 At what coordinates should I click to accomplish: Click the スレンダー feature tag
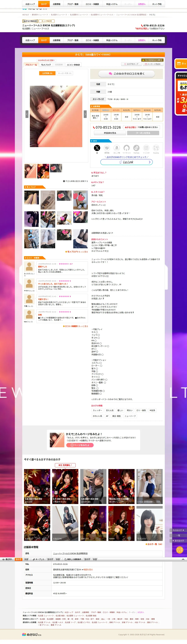(97, 410)
